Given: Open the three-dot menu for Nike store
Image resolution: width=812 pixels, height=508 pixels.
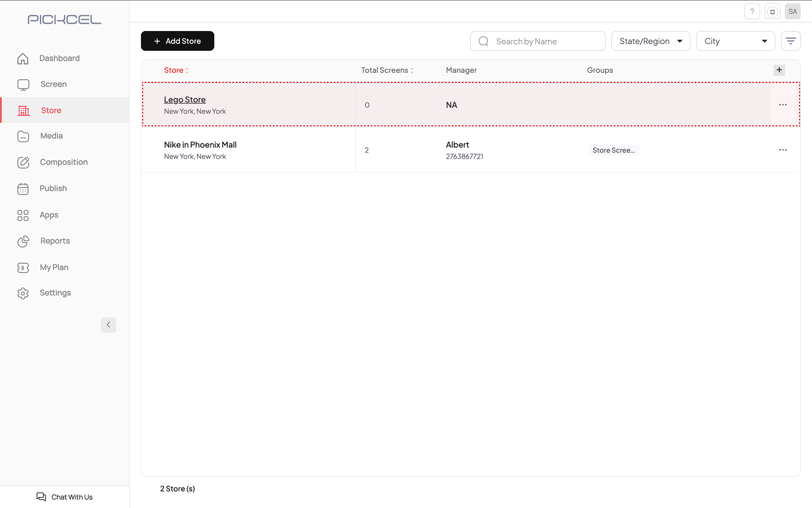Looking at the screenshot, I should pos(783,150).
